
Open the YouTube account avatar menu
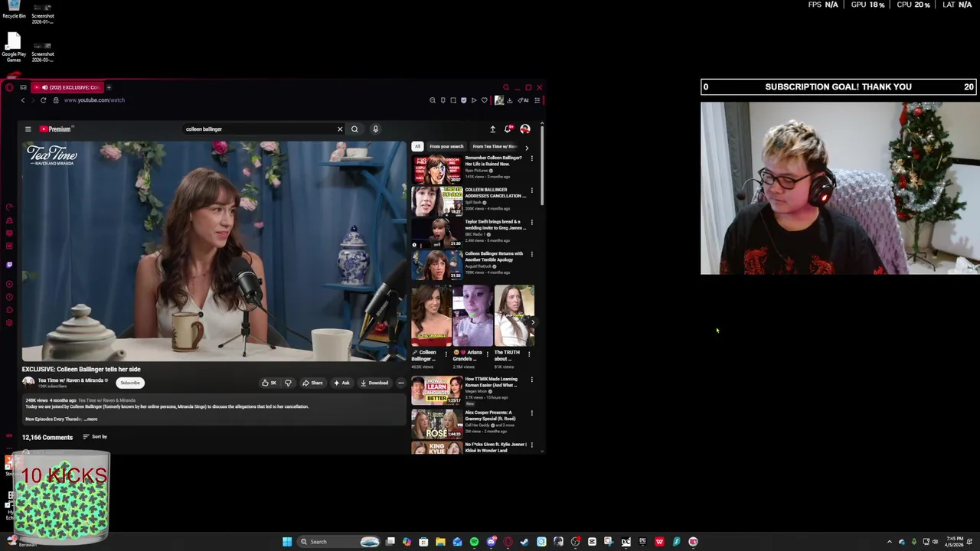point(524,129)
